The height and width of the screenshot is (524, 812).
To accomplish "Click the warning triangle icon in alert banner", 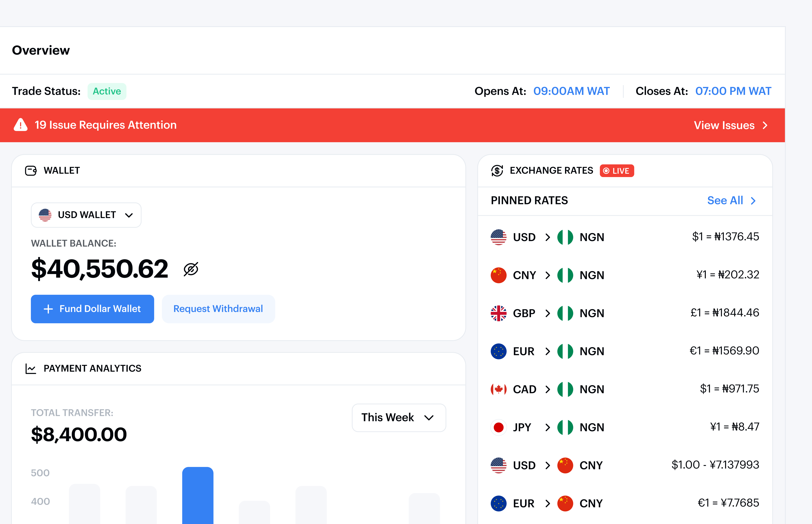I will [x=21, y=125].
